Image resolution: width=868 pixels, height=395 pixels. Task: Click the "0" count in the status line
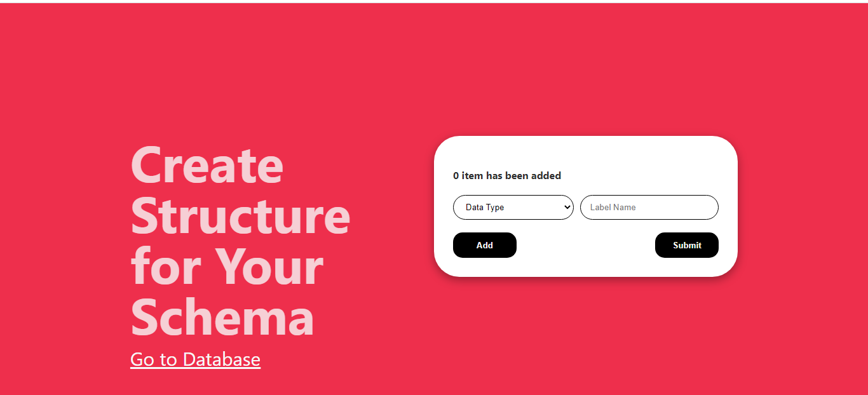pyautogui.click(x=456, y=176)
